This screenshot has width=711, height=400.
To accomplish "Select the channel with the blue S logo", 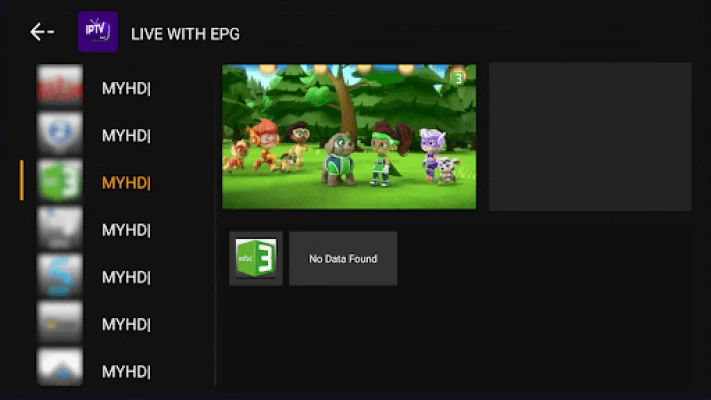I will point(59,275).
